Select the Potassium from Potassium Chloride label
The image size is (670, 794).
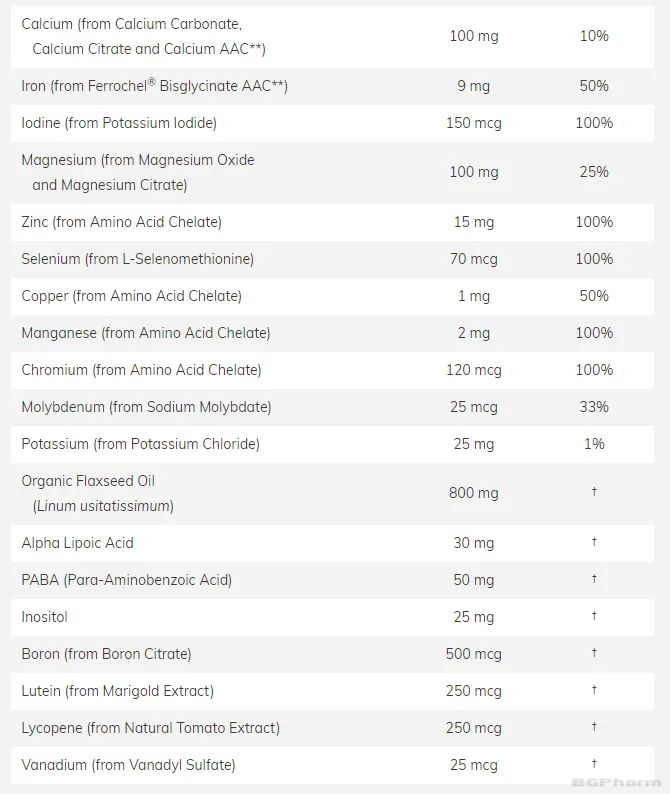pos(140,444)
